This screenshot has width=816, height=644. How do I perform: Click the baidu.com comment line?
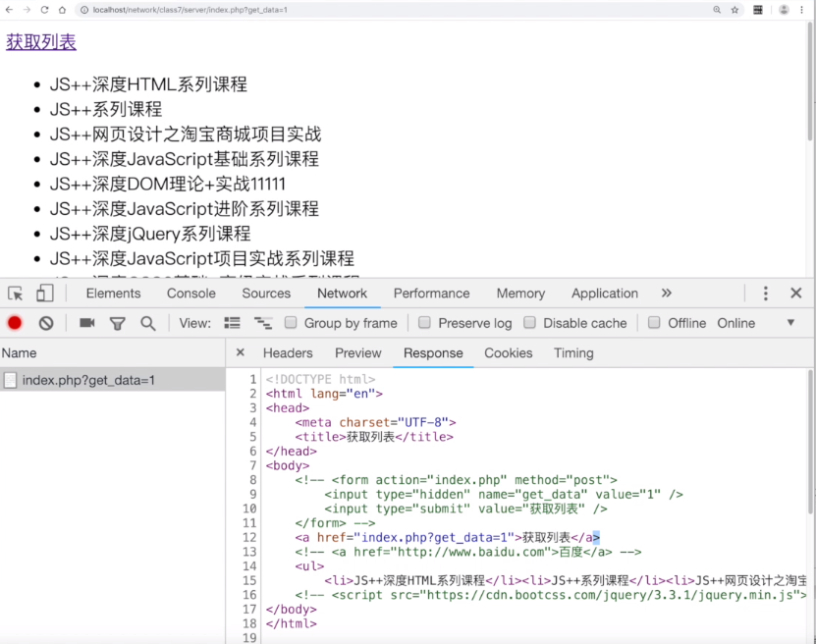467,552
